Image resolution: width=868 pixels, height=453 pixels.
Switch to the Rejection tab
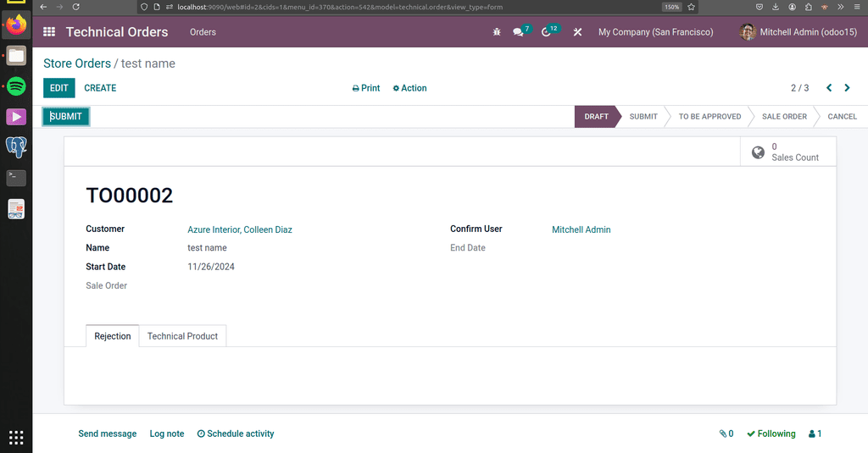(x=113, y=336)
